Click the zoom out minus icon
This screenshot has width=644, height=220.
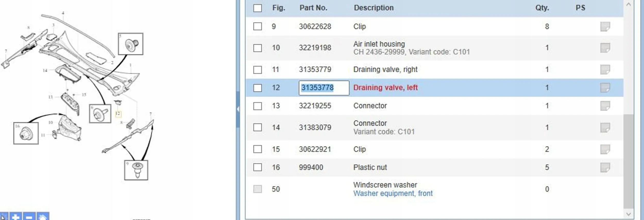point(29,216)
